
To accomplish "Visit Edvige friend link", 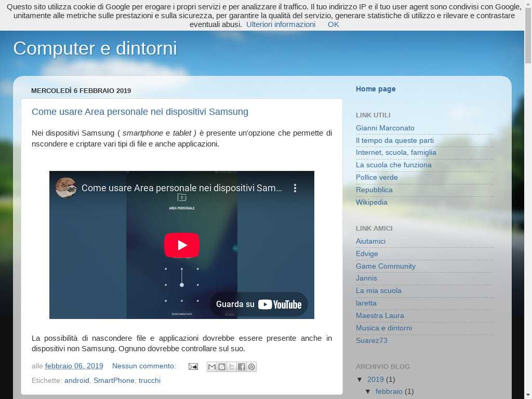I will pyautogui.click(x=367, y=254).
